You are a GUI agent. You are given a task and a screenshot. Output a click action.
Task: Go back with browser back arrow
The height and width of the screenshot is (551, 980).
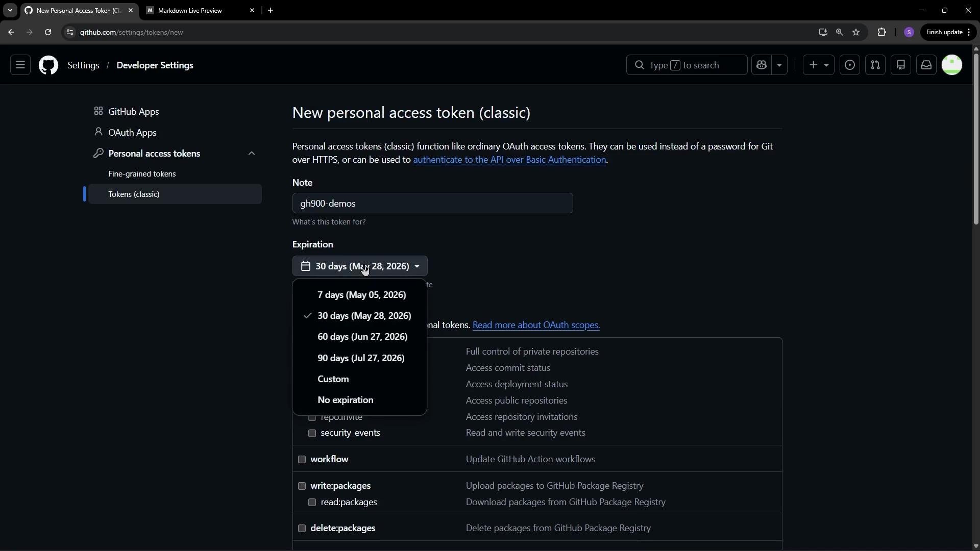coord(11,32)
